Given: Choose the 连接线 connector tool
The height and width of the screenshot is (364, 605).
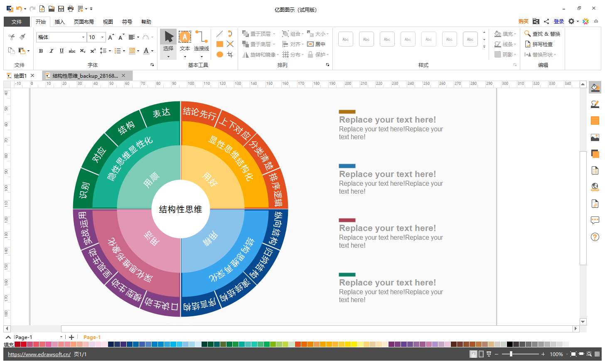Looking at the screenshot, I should (202, 42).
